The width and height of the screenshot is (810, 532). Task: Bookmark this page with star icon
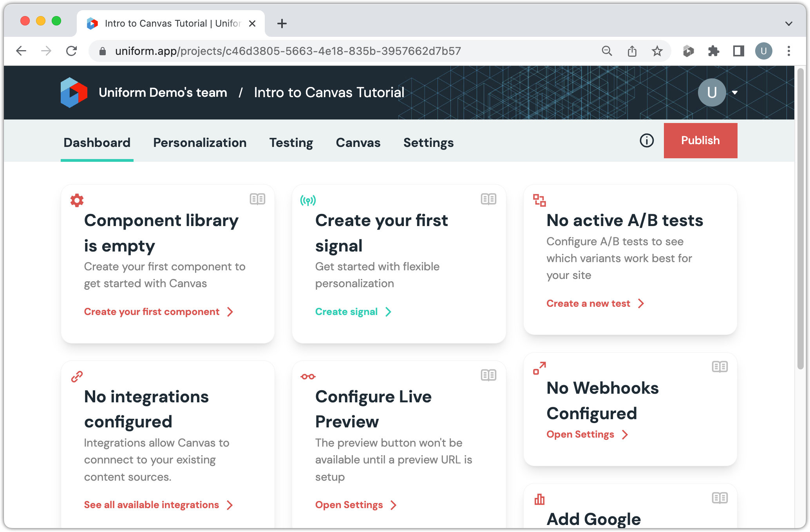pyautogui.click(x=657, y=51)
